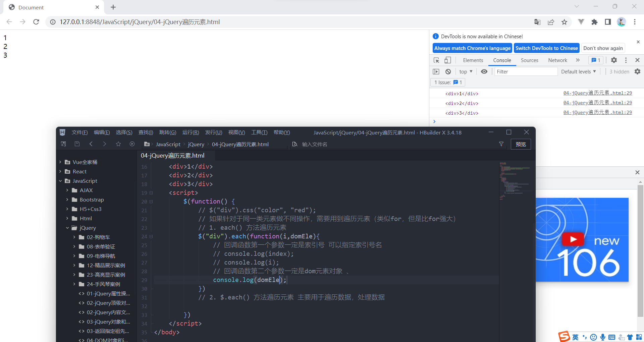Toggle the live expression eye in Console
The width and height of the screenshot is (644, 342).
tap(484, 71)
